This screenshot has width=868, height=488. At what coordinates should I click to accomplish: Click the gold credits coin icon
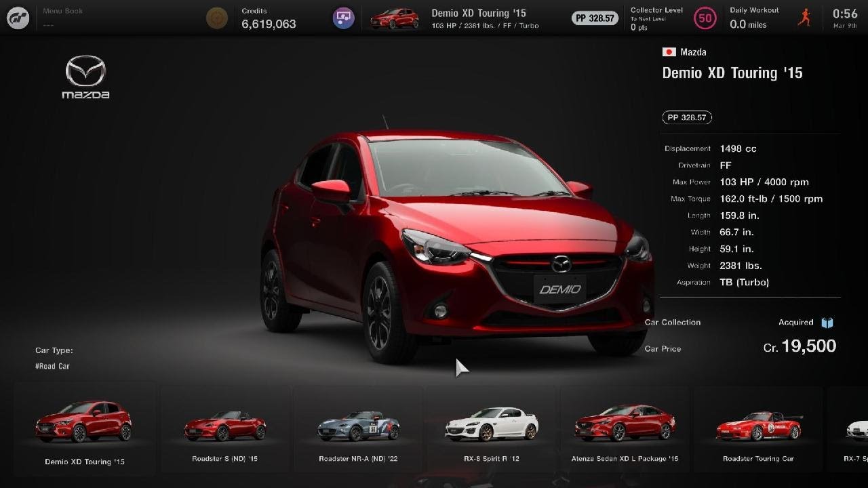217,18
